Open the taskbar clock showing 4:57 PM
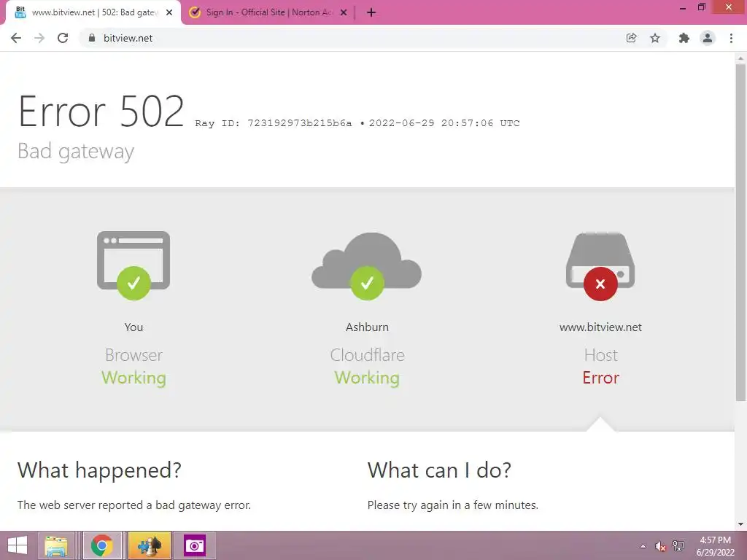Viewport: 747px width, 560px height. point(716,546)
